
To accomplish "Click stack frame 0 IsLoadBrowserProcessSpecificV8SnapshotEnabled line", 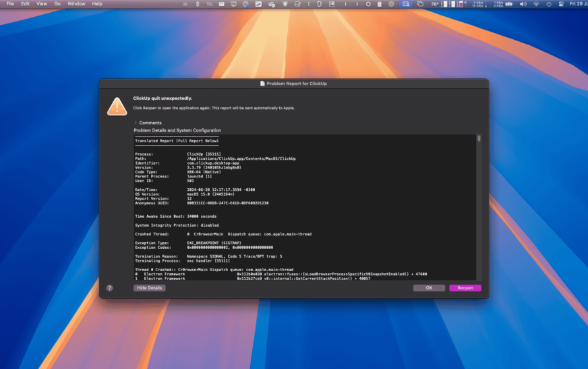I will click(x=281, y=274).
